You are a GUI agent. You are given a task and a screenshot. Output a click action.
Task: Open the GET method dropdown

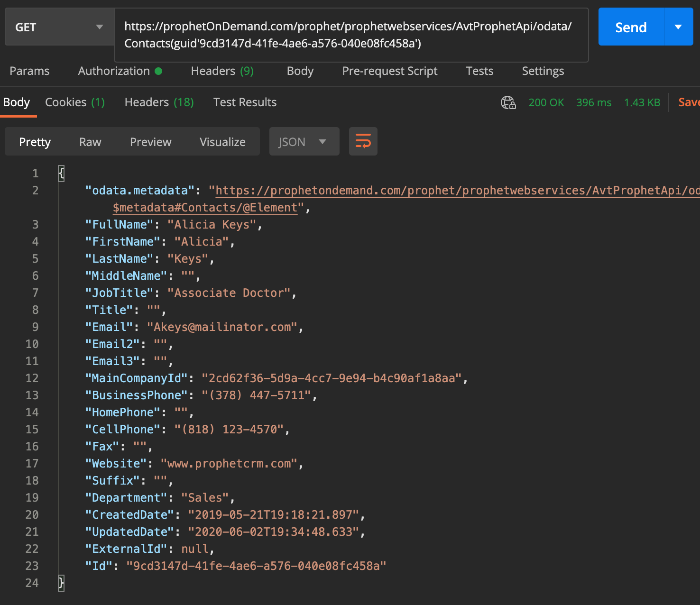[59, 27]
